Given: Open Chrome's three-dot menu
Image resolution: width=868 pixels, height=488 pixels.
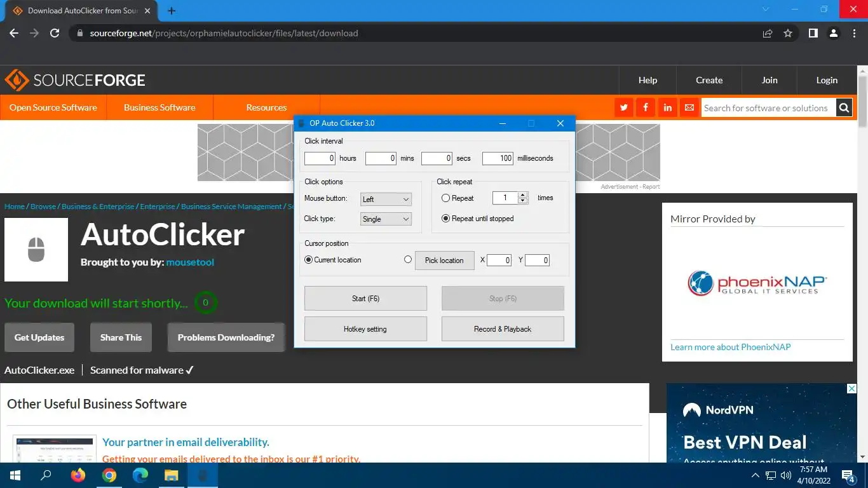Looking at the screenshot, I should click(854, 33).
